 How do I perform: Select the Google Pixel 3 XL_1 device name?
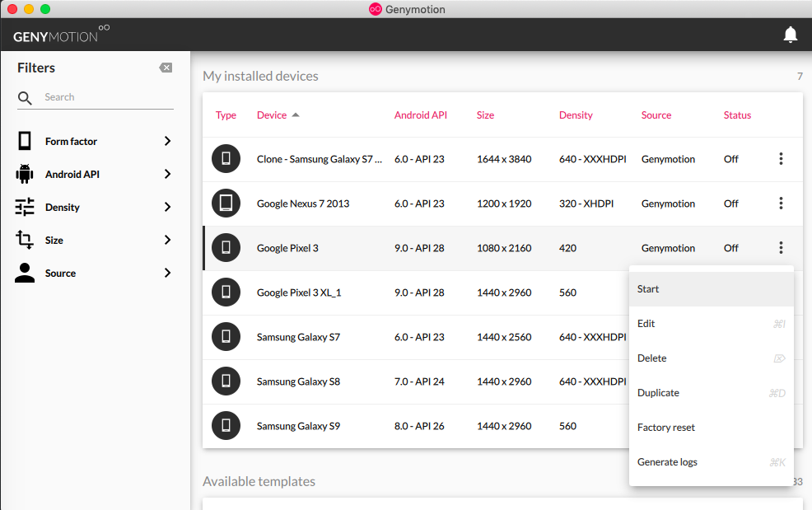tap(299, 292)
